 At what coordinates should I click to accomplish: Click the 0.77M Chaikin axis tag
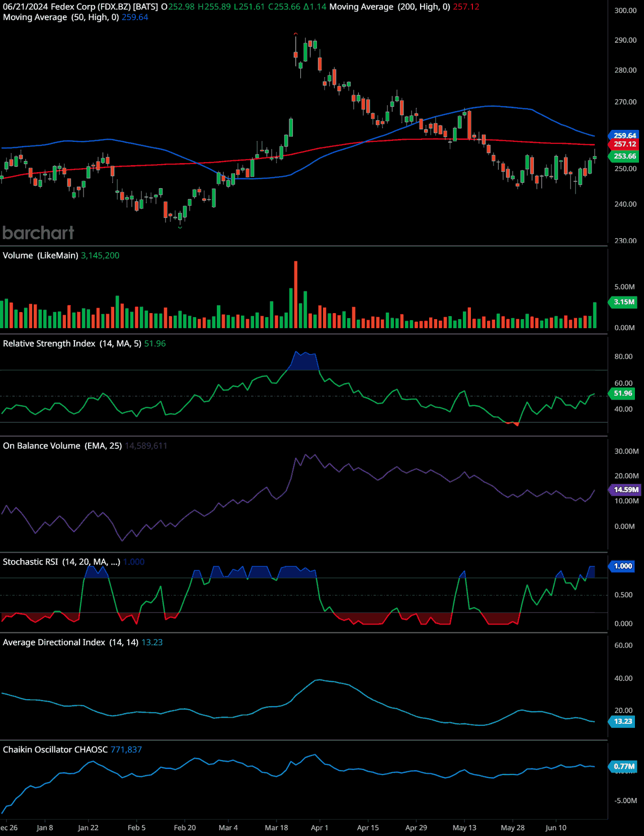click(x=624, y=767)
